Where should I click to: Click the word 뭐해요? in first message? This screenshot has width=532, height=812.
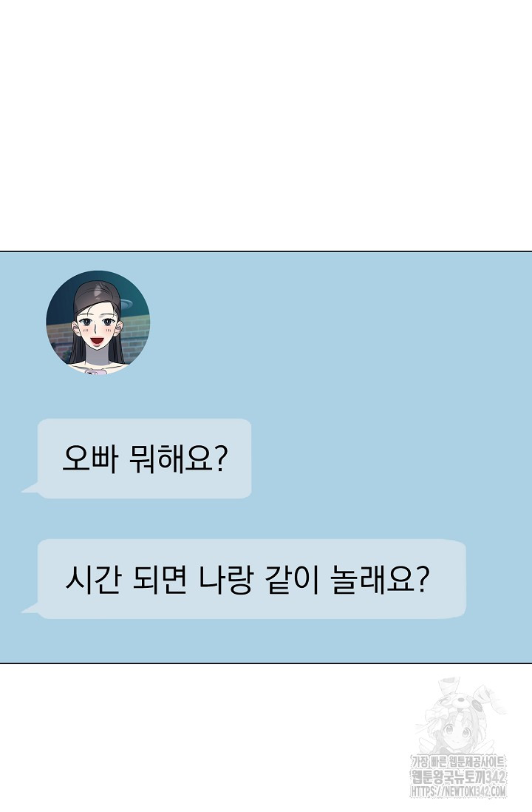coord(179,459)
